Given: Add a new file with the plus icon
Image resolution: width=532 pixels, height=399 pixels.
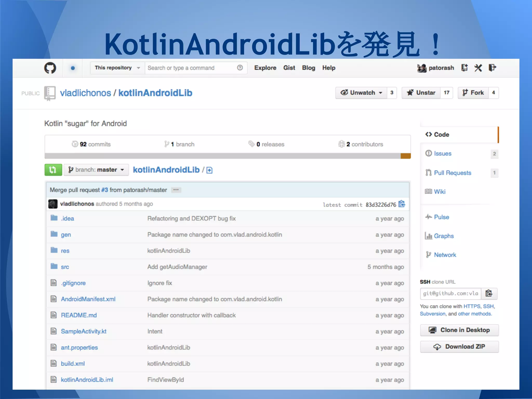Looking at the screenshot, I should pyautogui.click(x=209, y=170).
